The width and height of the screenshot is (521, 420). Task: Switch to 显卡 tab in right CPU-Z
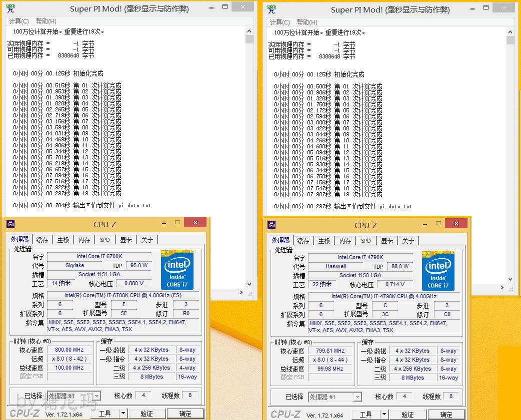click(387, 241)
